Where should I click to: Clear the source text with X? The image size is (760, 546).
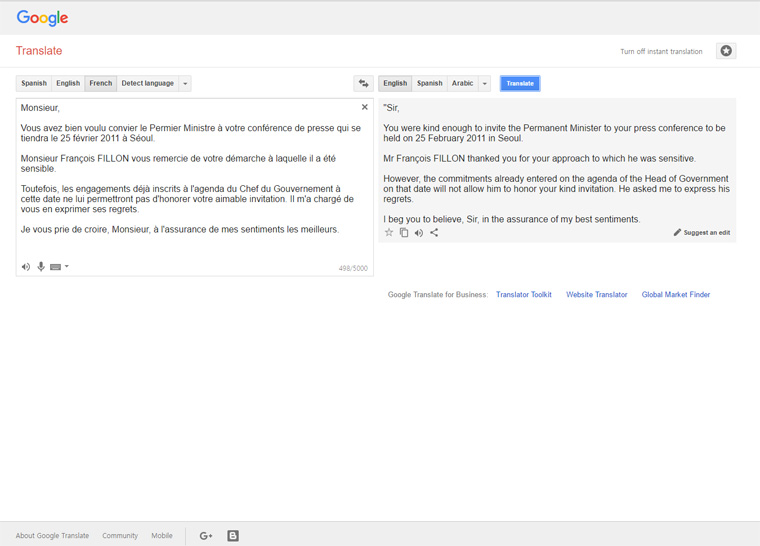(x=364, y=107)
